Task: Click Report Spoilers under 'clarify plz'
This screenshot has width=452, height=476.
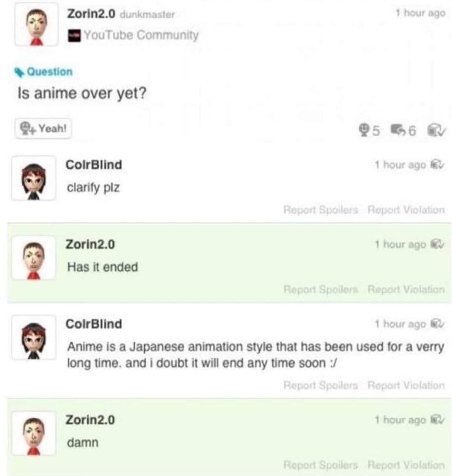Action: click(320, 210)
